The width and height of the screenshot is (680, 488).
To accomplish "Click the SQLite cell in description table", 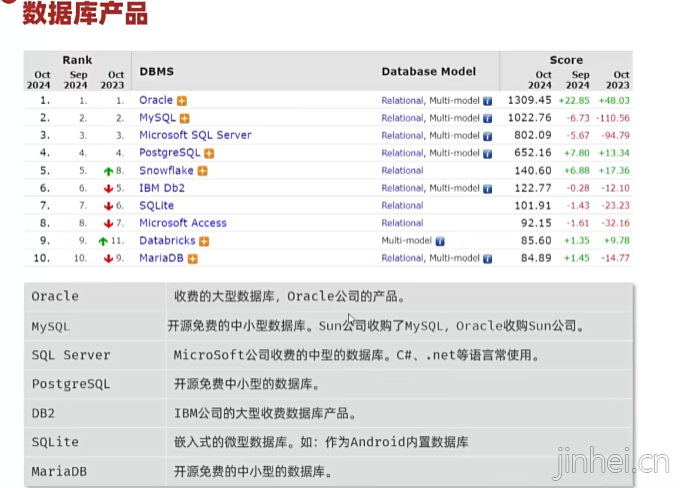I will pyautogui.click(x=95, y=442).
